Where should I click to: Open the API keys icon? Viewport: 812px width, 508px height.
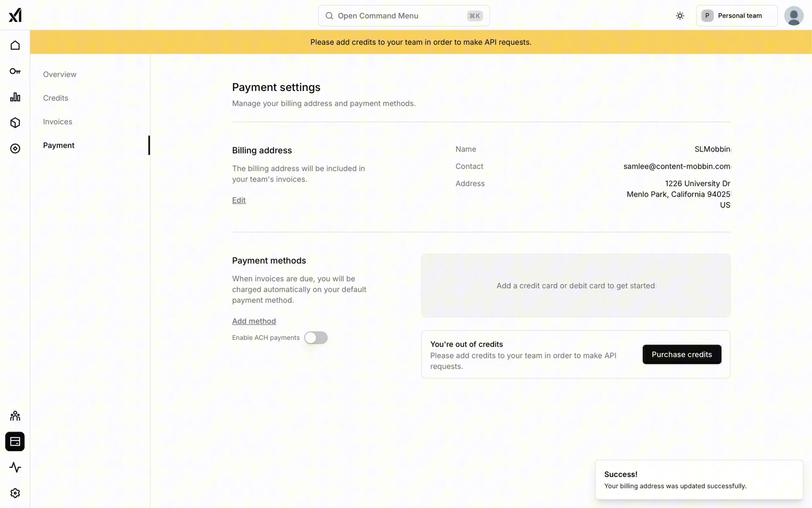(15, 71)
